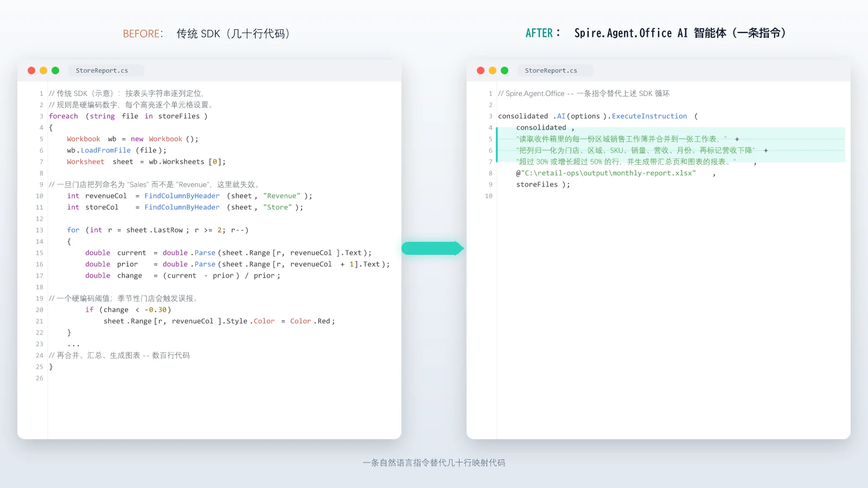
Task: Click the highlighted string starting '把列归一化为门店'
Action: (x=635, y=150)
